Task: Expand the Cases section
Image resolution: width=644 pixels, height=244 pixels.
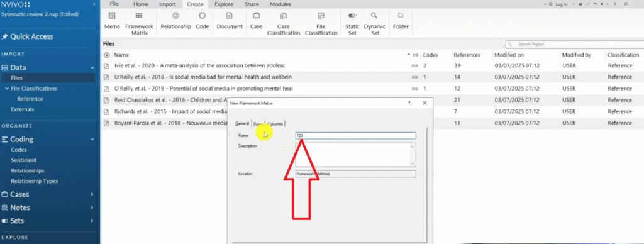Action: click(x=92, y=194)
